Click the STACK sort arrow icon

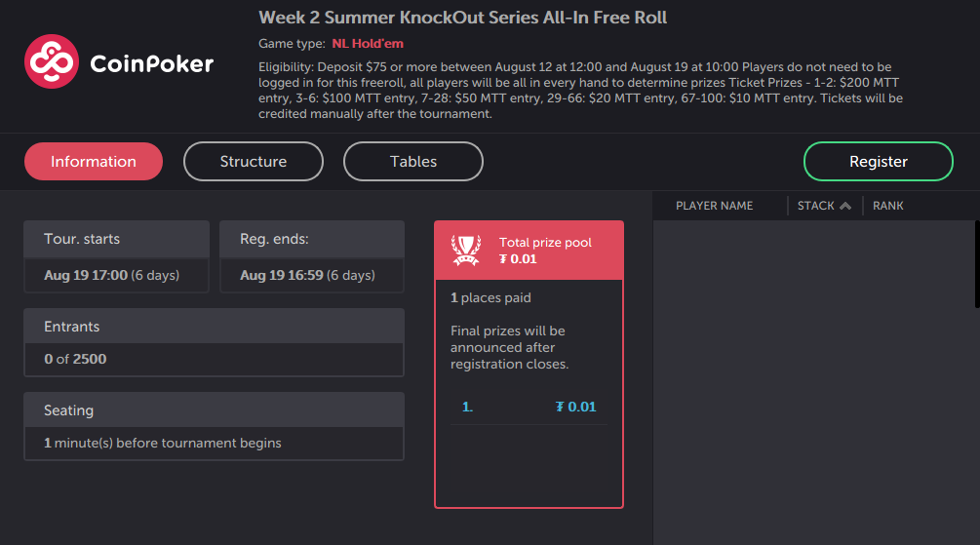(x=845, y=206)
